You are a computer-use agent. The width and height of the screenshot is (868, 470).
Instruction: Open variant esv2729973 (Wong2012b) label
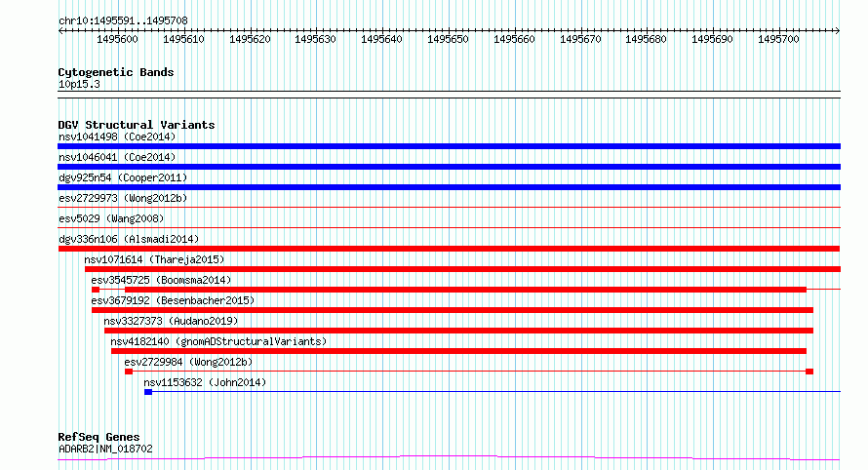[x=123, y=198]
